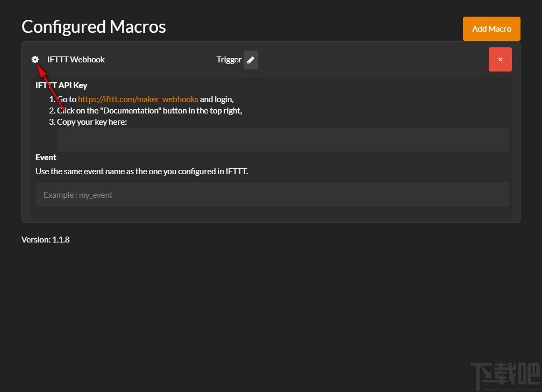Open the ifttt.com/maker_webhooks link
The image size is (542, 392).
[x=138, y=99]
